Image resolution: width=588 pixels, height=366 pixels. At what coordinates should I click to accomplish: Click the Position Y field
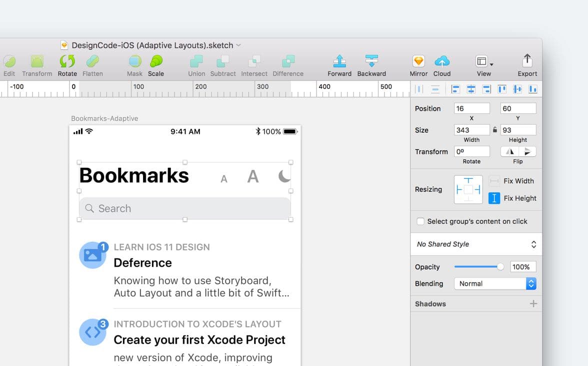click(518, 108)
